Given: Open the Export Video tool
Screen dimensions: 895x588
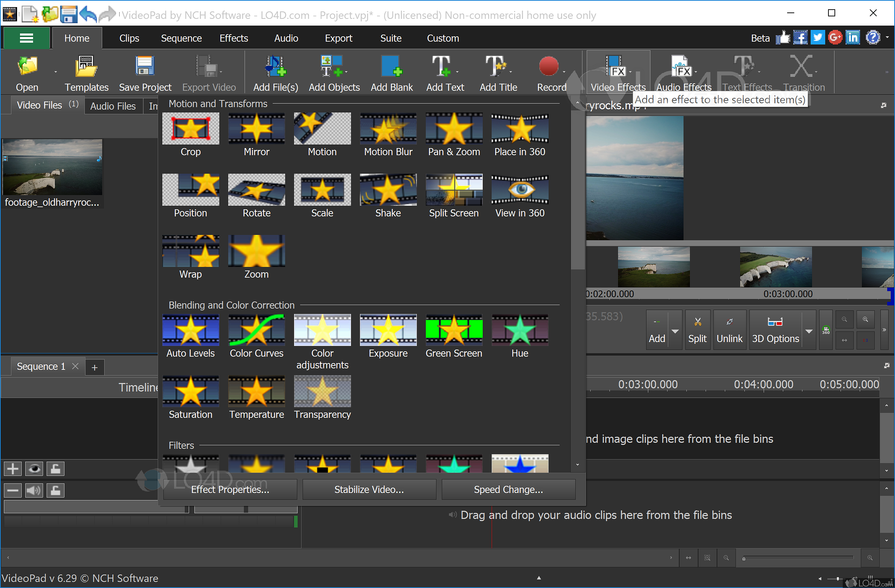Looking at the screenshot, I should [208, 72].
